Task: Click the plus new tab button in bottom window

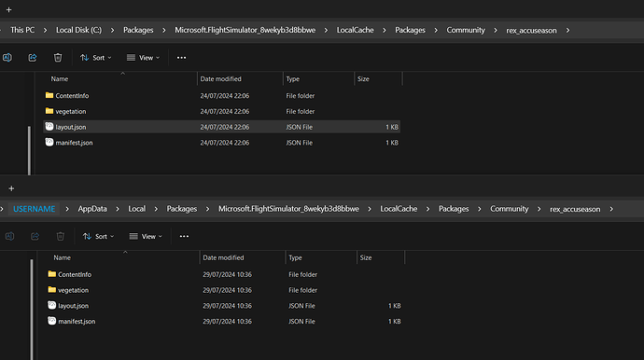Action: click(11, 188)
